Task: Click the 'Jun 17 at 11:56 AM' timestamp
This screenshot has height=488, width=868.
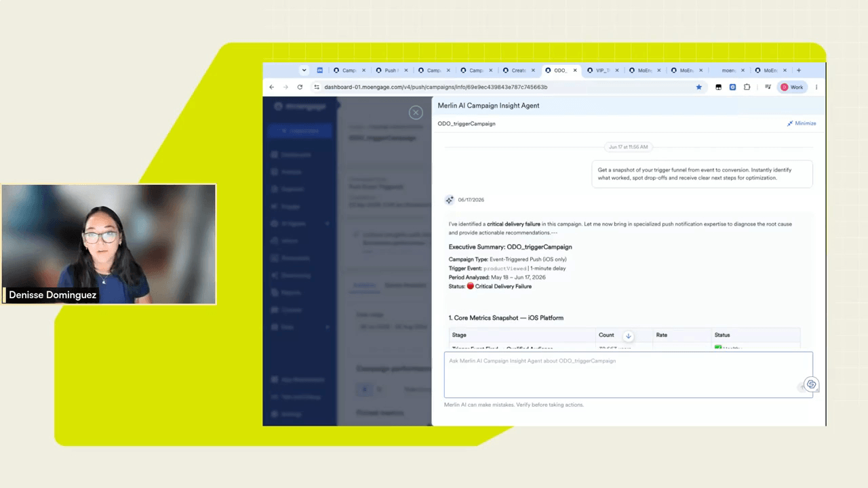Action: click(628, 147)
